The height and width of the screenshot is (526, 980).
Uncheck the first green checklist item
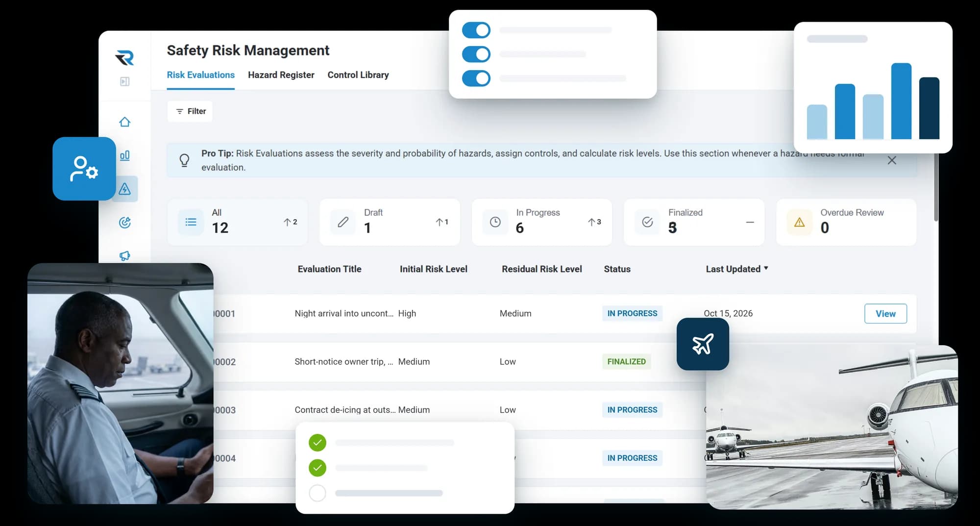pyautogui.click(x=318, y=443)
